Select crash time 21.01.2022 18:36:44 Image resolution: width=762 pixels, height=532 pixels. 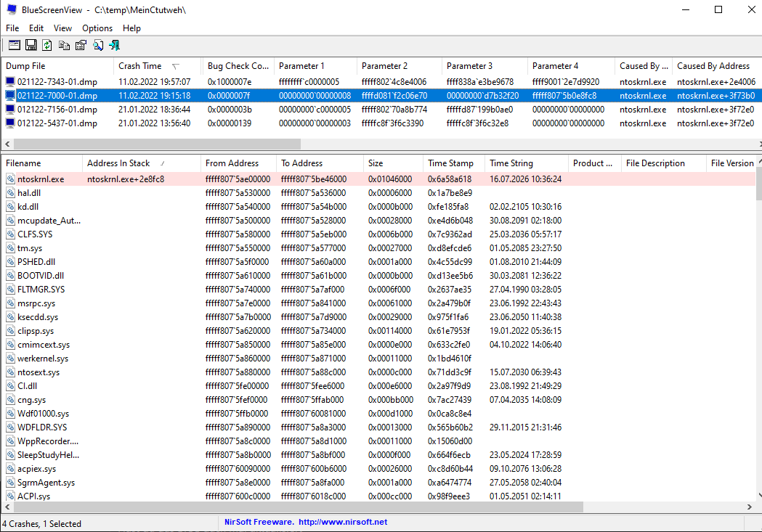tap(155, 109)
